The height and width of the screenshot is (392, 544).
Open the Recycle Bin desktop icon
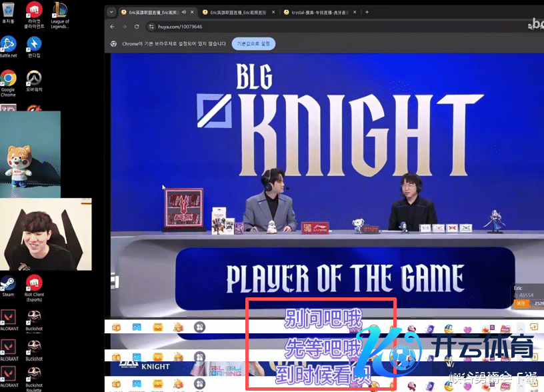[8, 11]
